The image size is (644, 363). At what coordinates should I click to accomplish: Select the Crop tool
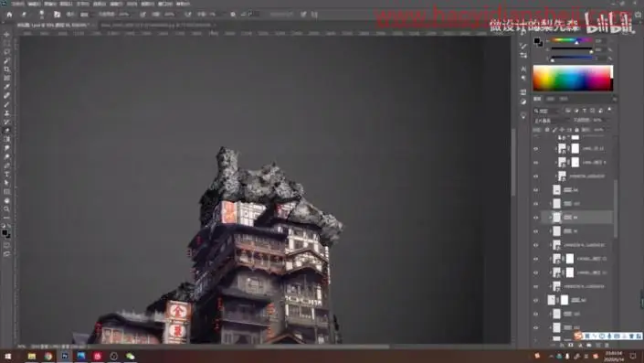pyautogui.click(x=6, y=69)
